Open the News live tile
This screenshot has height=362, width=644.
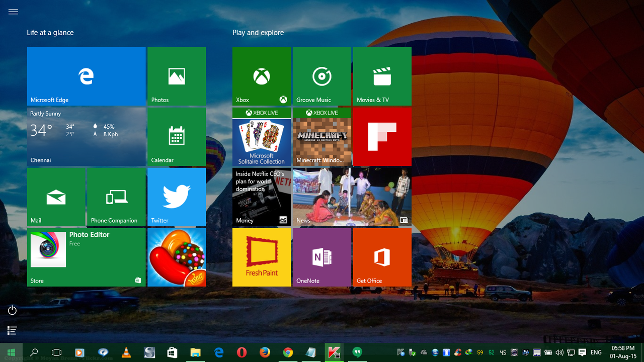[x=352, y=197]
